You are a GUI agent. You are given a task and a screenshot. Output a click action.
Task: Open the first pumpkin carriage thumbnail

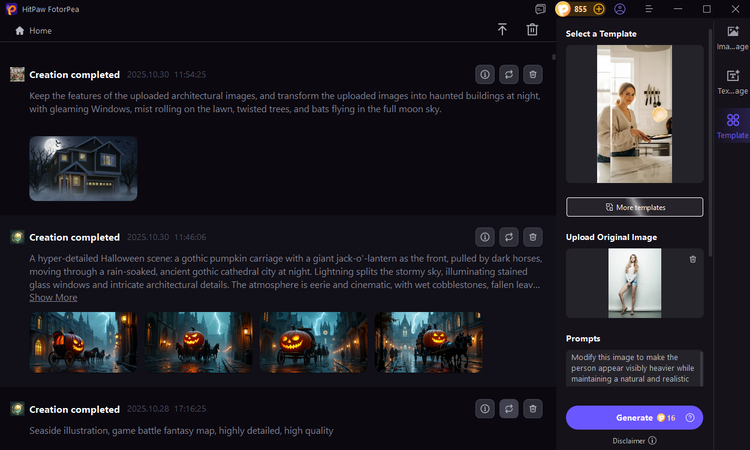coord(83,342)
